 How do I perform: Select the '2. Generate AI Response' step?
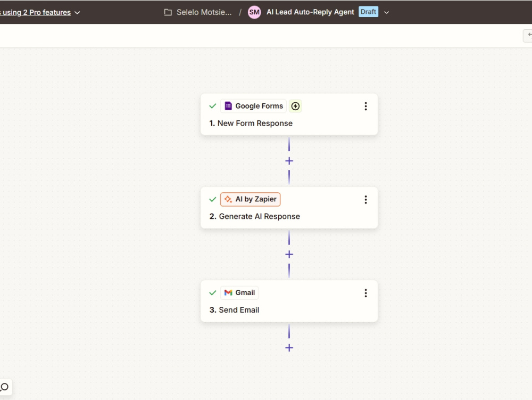coord(289,208)
